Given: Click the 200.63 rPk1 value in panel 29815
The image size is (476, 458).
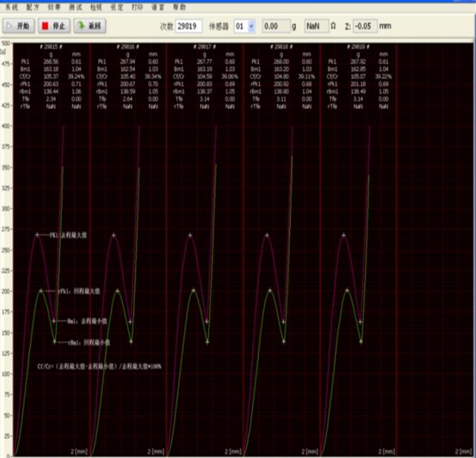Looking at the screenshot, I should [x=50, y=84].
